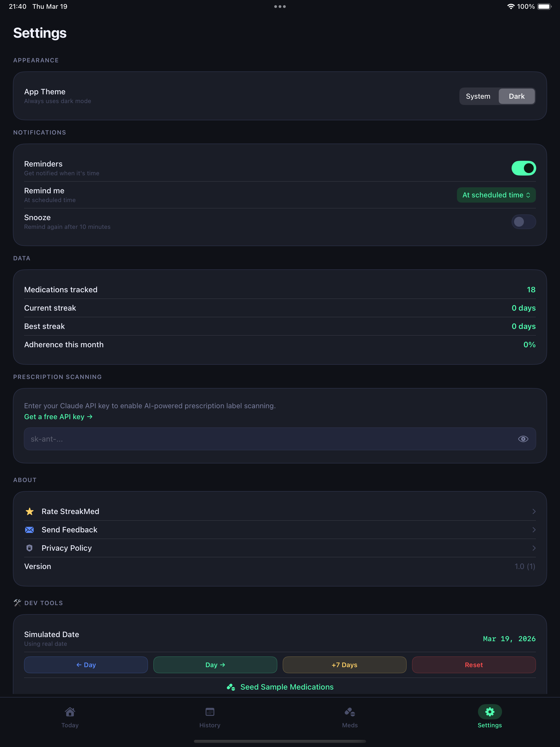The height and width of the screenshot is (747, 560).
Task: Click the hammer and wrench Dev Tools icon
Action: [17, 603]
